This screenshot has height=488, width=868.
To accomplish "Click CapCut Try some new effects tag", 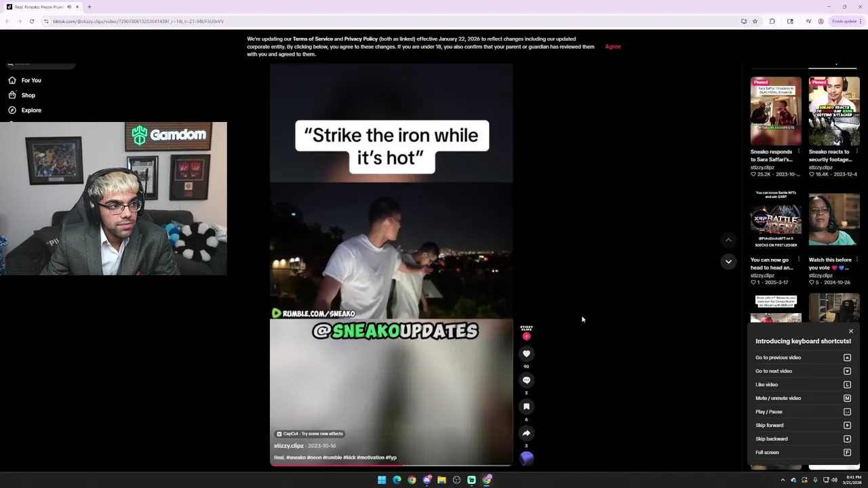I will [309, 434].
